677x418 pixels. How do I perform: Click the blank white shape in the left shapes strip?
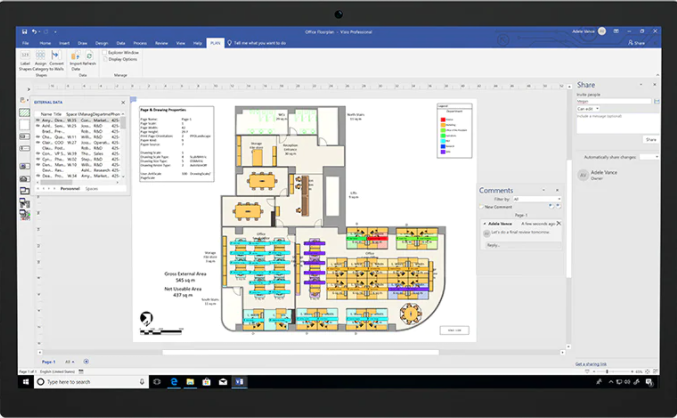pyautogui.click(x=25, y=124)
